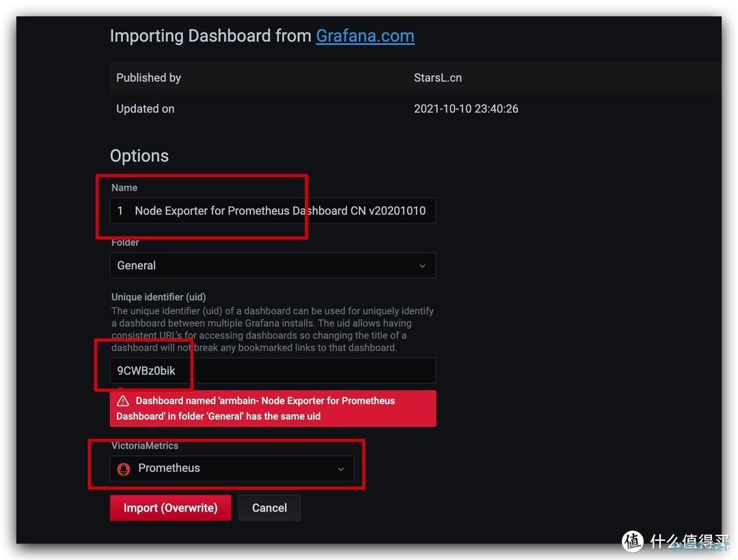Select the 'StarsL.cn' publisher text
Screen dimensions: 738x560
(438, 78)
